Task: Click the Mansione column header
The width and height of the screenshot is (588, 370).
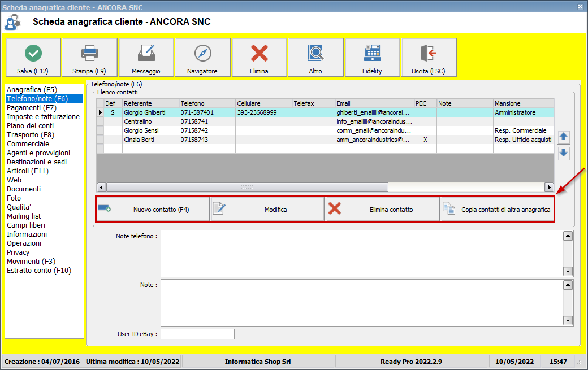Action: 524,103
